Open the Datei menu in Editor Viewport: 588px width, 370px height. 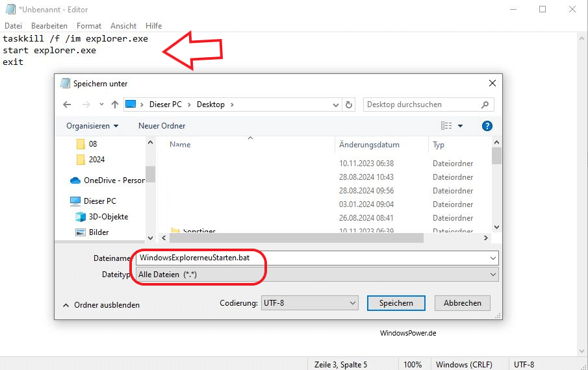[13, 26]
